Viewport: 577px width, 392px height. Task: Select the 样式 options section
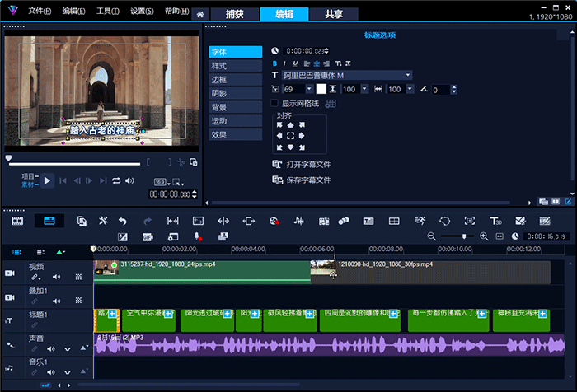(236, 66)
